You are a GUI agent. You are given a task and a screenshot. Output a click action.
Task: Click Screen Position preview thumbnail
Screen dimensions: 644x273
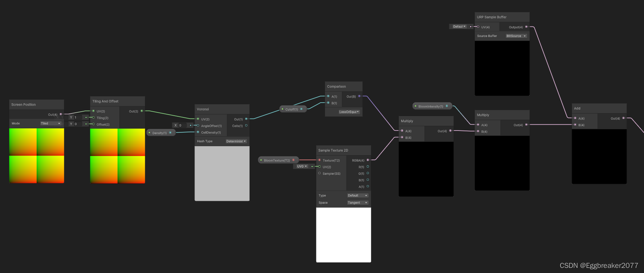tap(37, 156)
